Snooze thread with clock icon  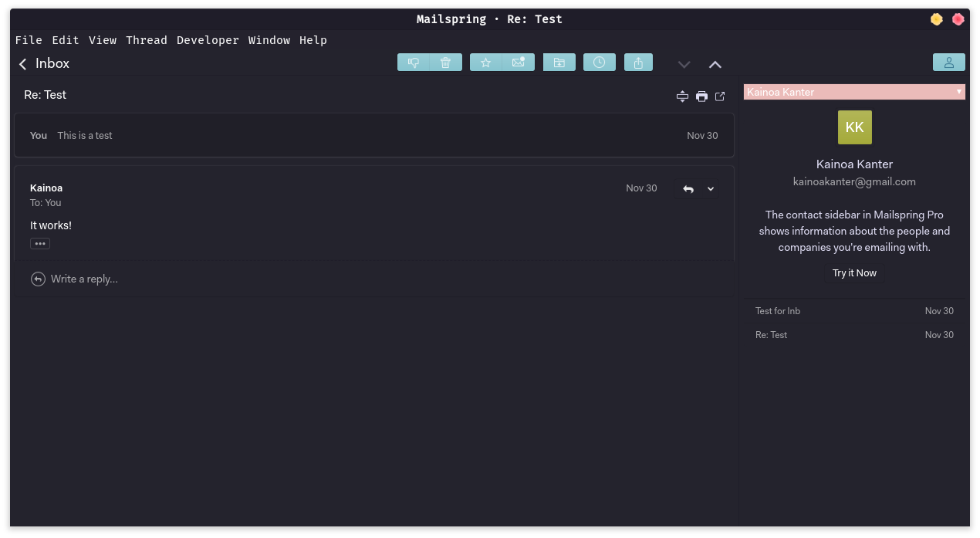[x=600, y=63]
